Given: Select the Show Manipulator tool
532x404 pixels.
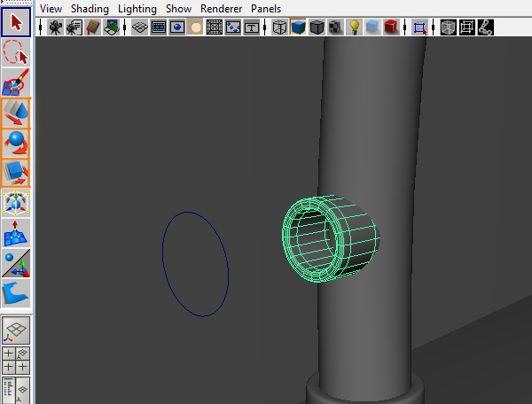Looking at the screenshot, I should pyautogui.click(x=16, y=263).
